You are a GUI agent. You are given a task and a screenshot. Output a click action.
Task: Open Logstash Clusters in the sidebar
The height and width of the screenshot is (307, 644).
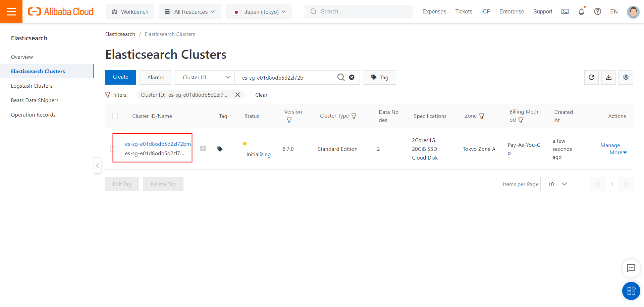coord(32,86)
